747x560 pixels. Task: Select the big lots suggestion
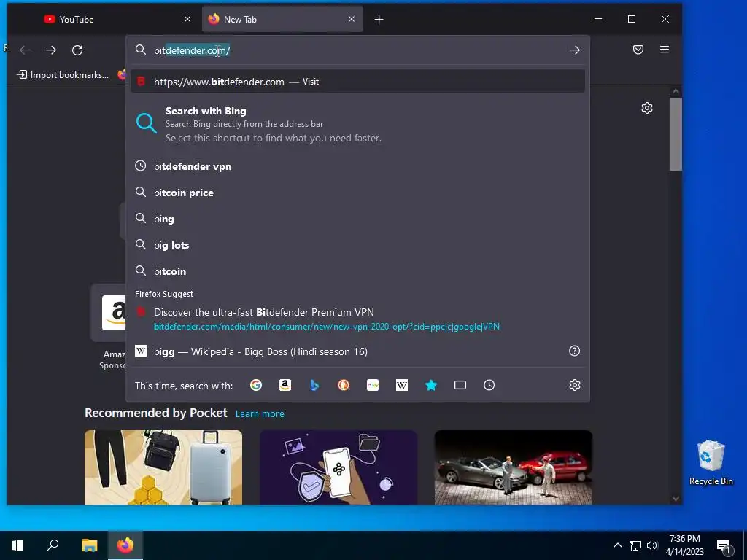click(357, 245)
